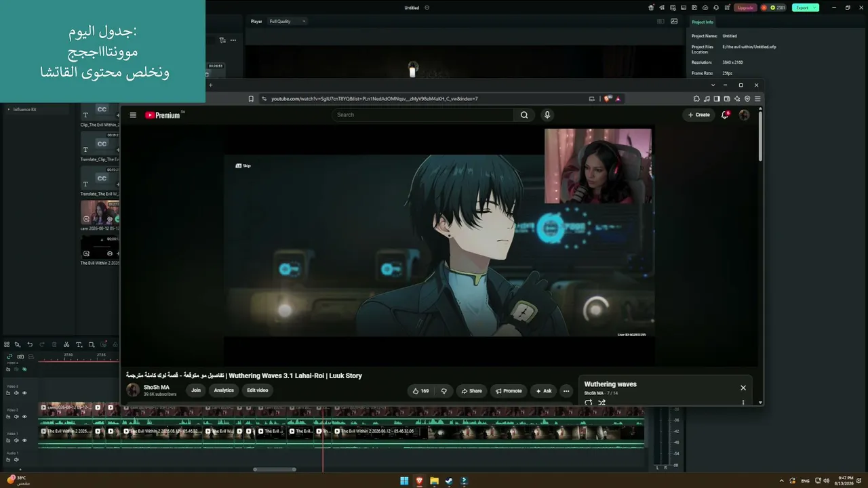
Task: Dislike the Wuthering Waves video
Action: tap(444, 391)
